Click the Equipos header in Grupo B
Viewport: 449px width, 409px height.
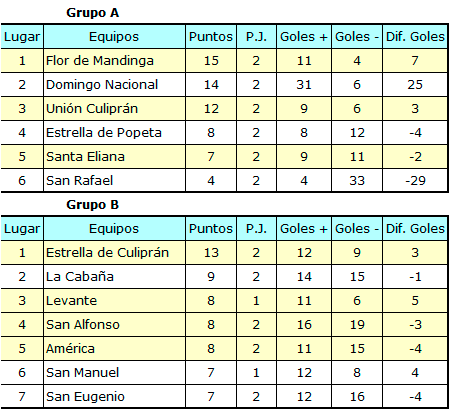(114, 228)
